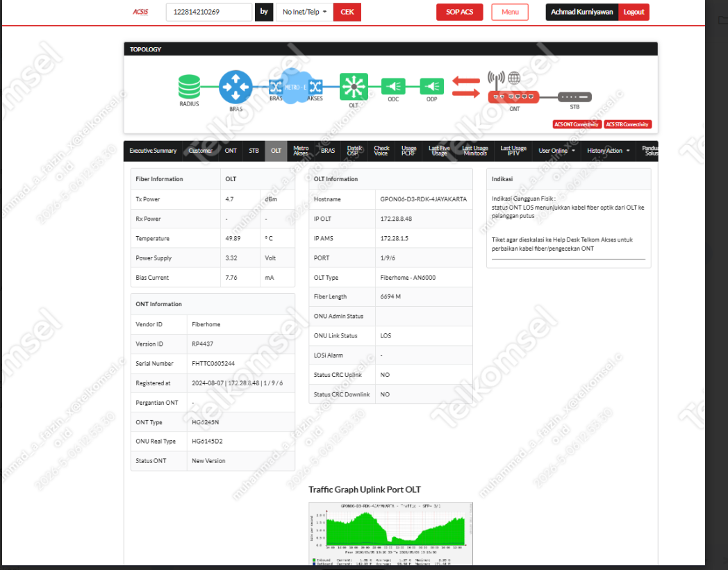728x570 pixels.
Task: Open the Executive Summary tab
Action: tap(153, 151)
